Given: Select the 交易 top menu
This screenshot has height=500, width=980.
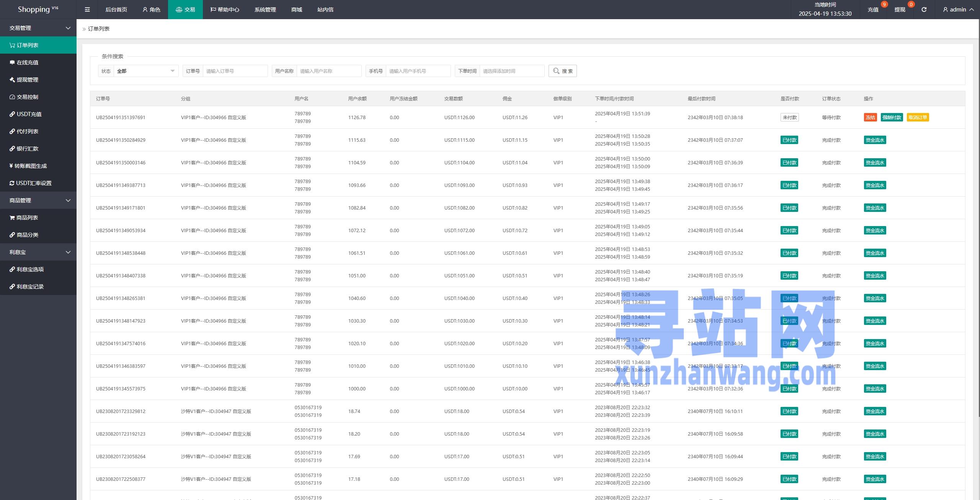Looking at the screenshot, I should click(185, 10).
